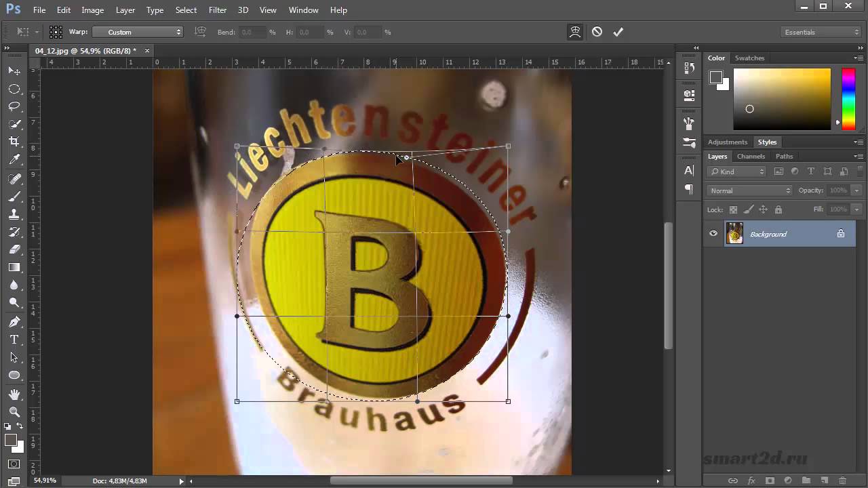Create a new layer via icon
This screenshot has width=868, height=488.
click(x=824, y=481)
